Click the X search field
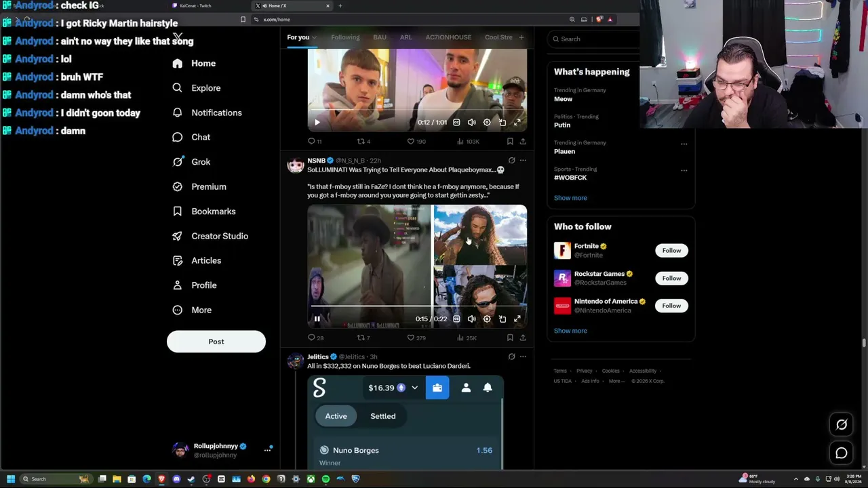868x488 pixels. pyautogui.click(x=594, y=39)
